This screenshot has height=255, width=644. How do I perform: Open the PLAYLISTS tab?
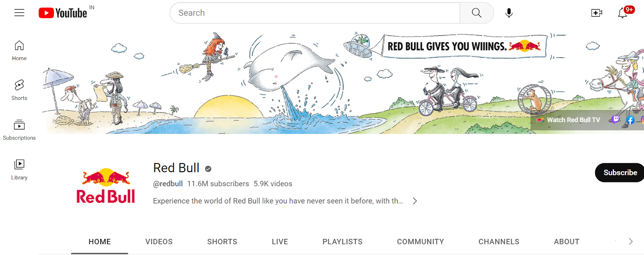[x=343, y=242]
